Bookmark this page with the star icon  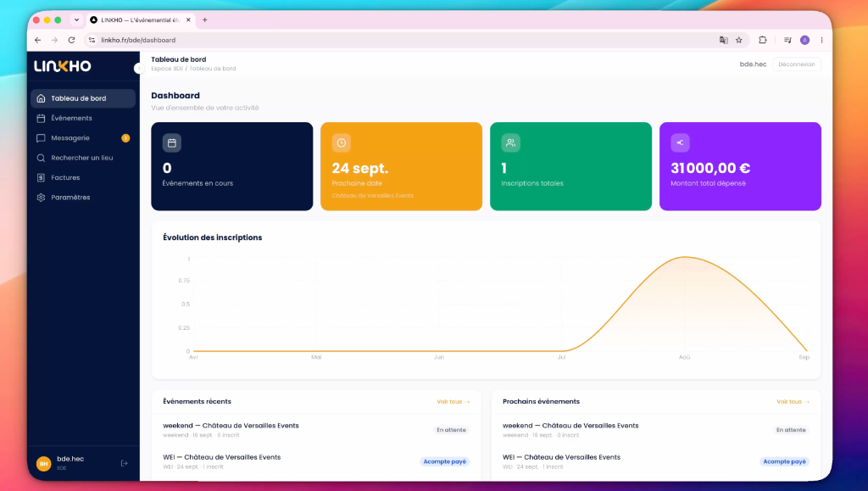(738, 40)
